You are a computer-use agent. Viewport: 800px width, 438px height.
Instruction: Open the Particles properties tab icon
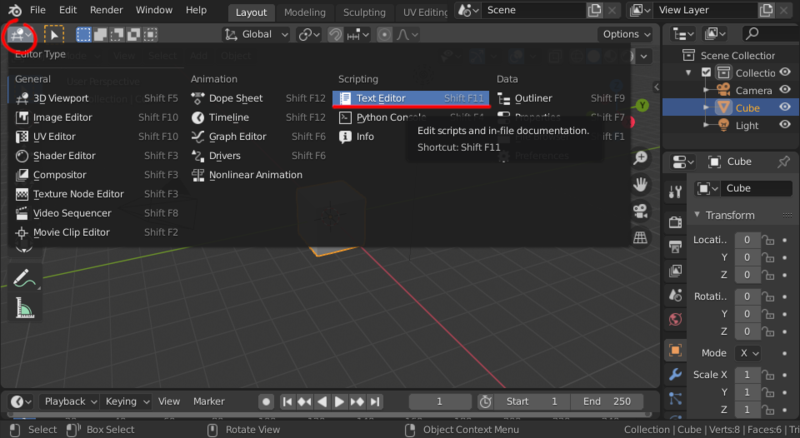click(676, 399)
